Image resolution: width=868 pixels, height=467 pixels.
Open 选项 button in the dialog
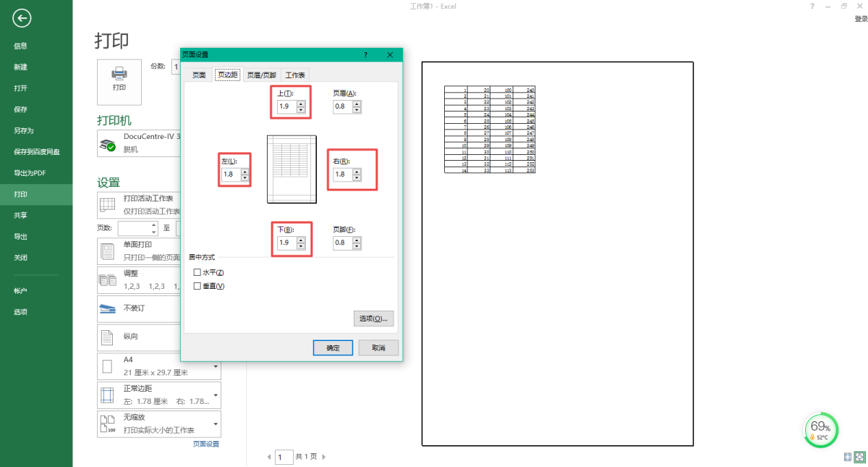click(374, 319)
